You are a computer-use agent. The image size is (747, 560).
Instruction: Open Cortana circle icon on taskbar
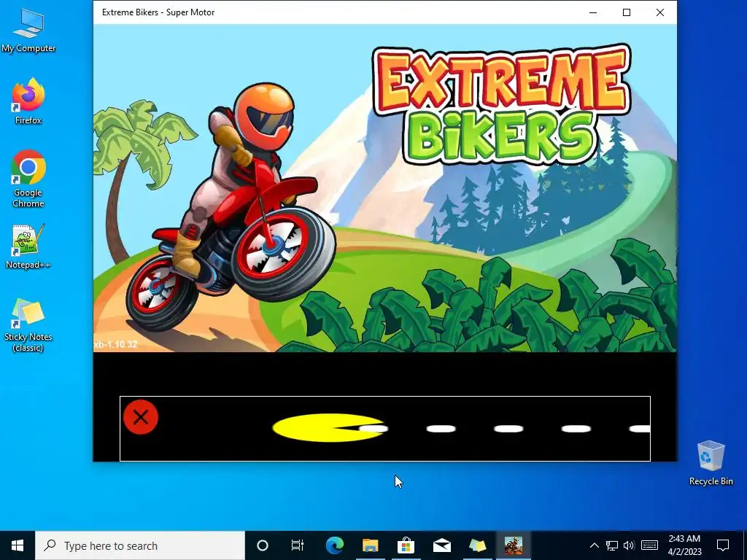point(263,545)
